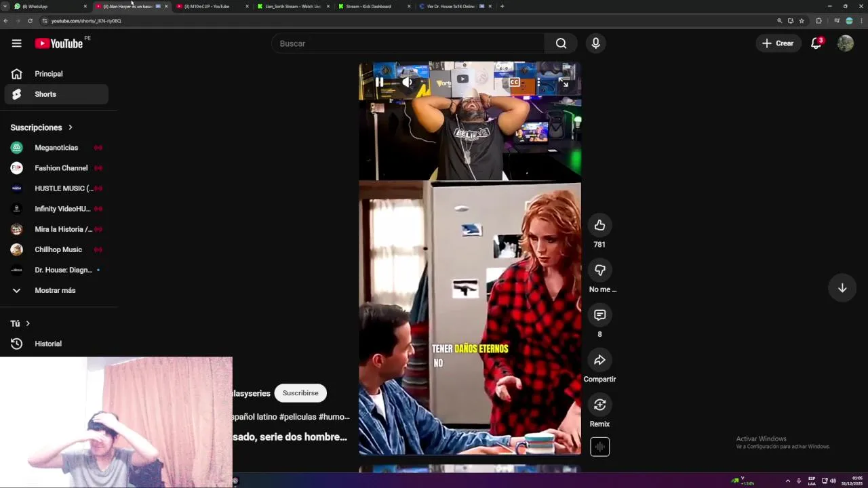Click the search magnifier button
Screen dimensions: 868x488
tap(561, 43)
